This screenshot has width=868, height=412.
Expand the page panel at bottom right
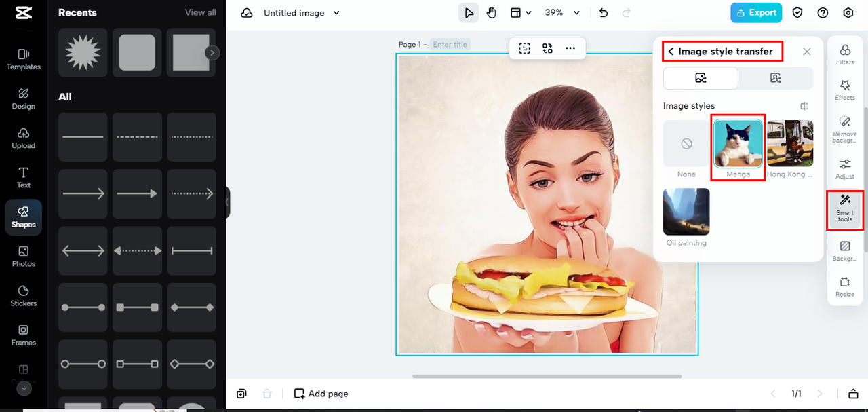(x=852, y=394)
